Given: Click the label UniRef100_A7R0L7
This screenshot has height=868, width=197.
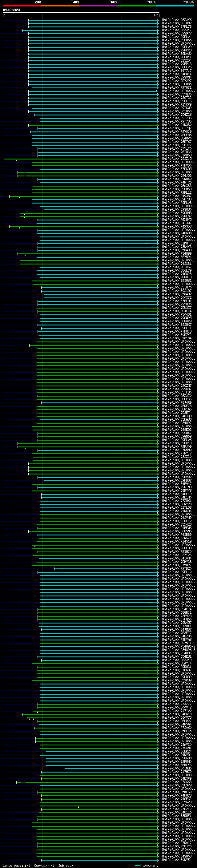Looking at the screenshot, I should point(177,843).
